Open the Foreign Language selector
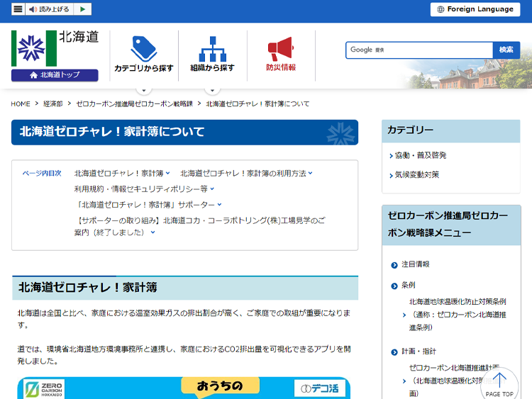The image size is (532, 399). [x=475, y=9]
